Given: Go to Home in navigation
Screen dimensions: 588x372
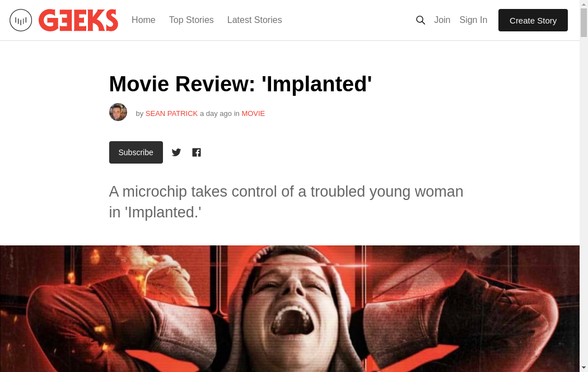Looking at the screenshot, I should [x=143, y=20].
